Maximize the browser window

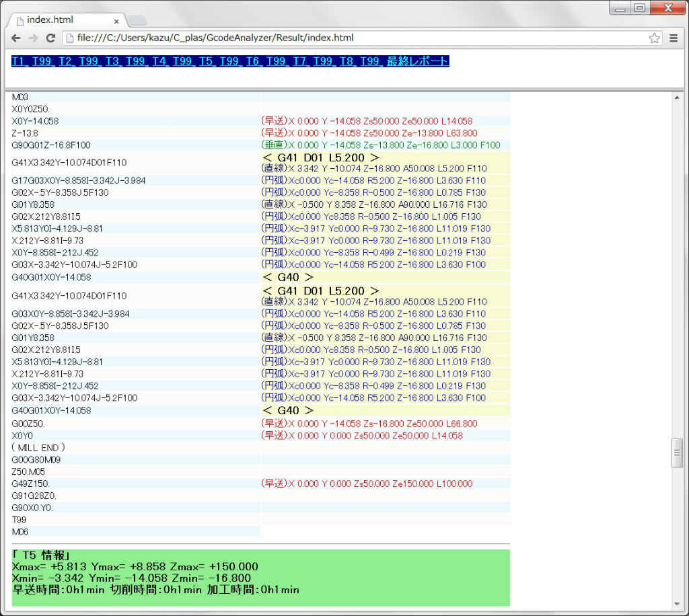[640, 8]
